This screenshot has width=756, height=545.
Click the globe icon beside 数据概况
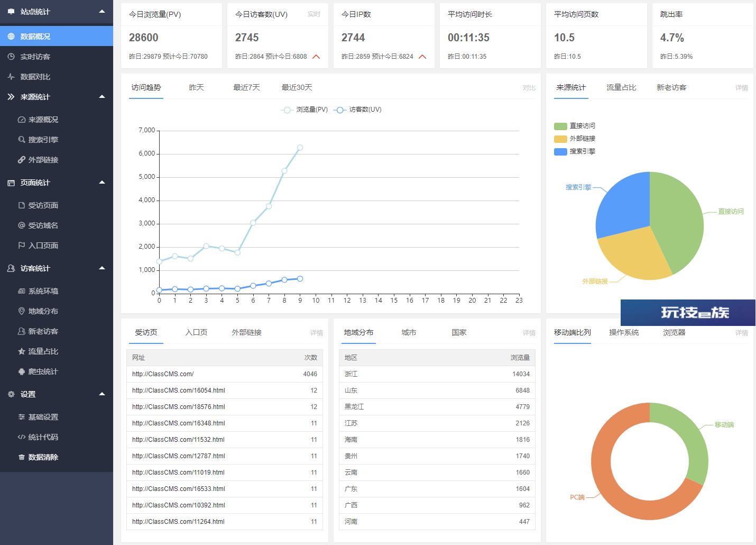(x=11, y=37)
